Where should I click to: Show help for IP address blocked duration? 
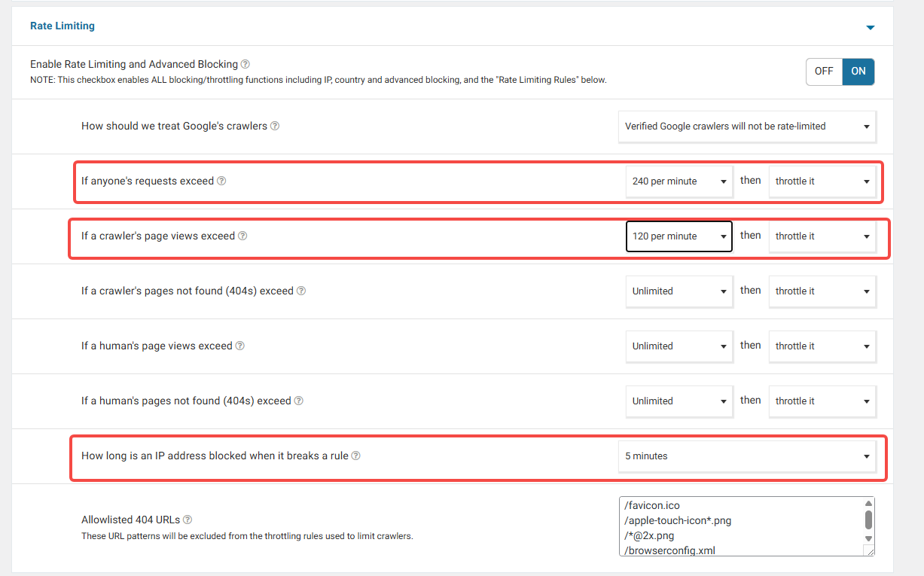click(356, 456)
